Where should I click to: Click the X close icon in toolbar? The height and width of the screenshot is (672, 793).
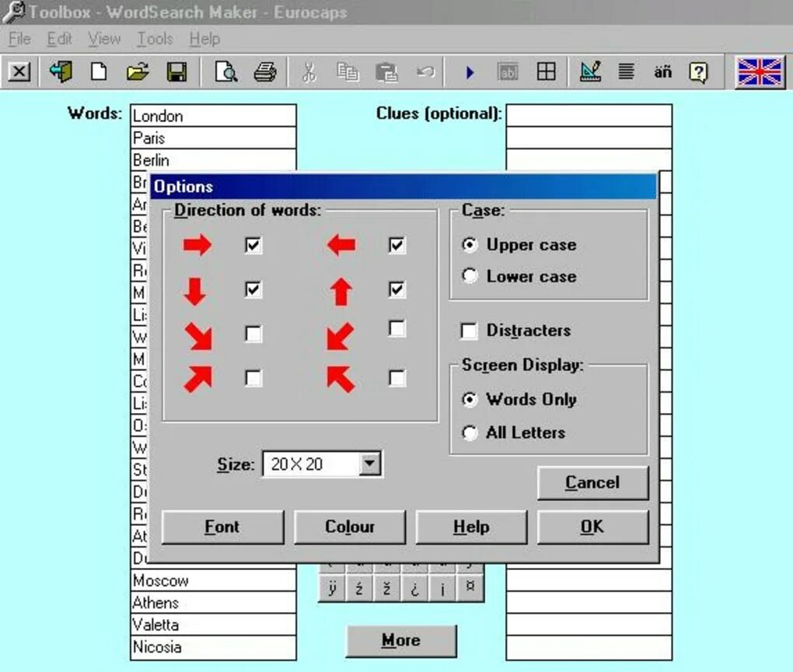[x=19, y=72]
